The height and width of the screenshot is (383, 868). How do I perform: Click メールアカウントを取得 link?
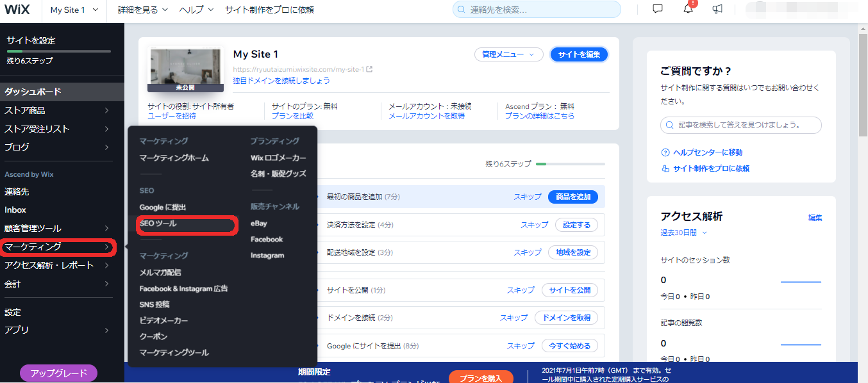(426, 116)
